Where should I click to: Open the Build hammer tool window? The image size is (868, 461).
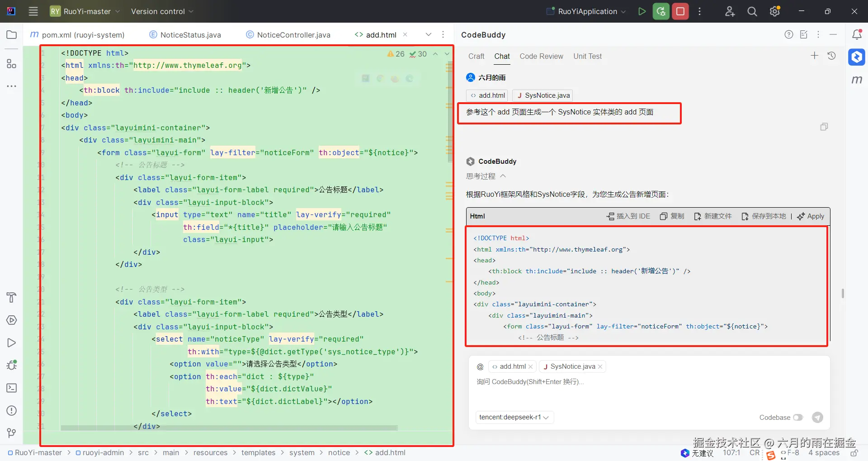[x=12, y=297]
